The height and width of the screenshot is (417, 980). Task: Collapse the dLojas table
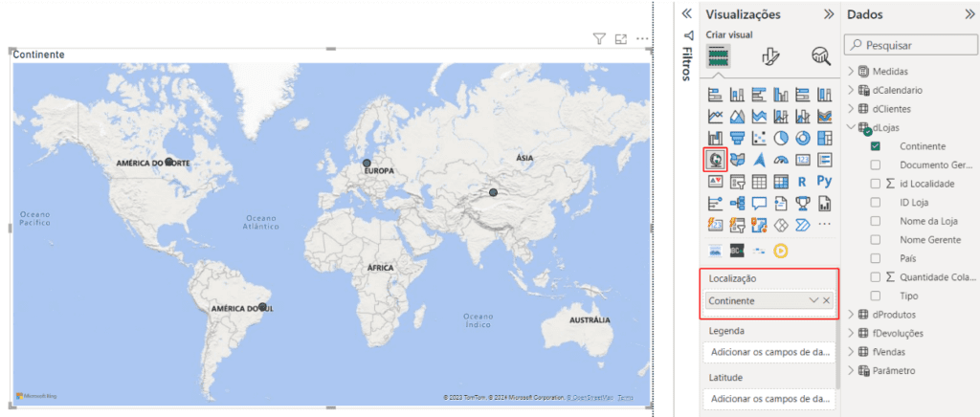pos(851,127)
